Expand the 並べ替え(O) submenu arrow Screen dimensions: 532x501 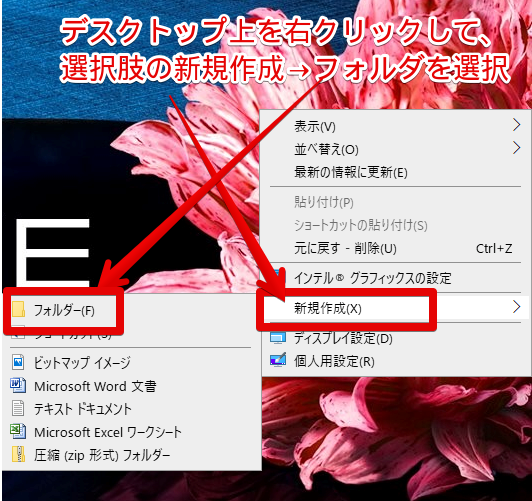pos(516,148)
